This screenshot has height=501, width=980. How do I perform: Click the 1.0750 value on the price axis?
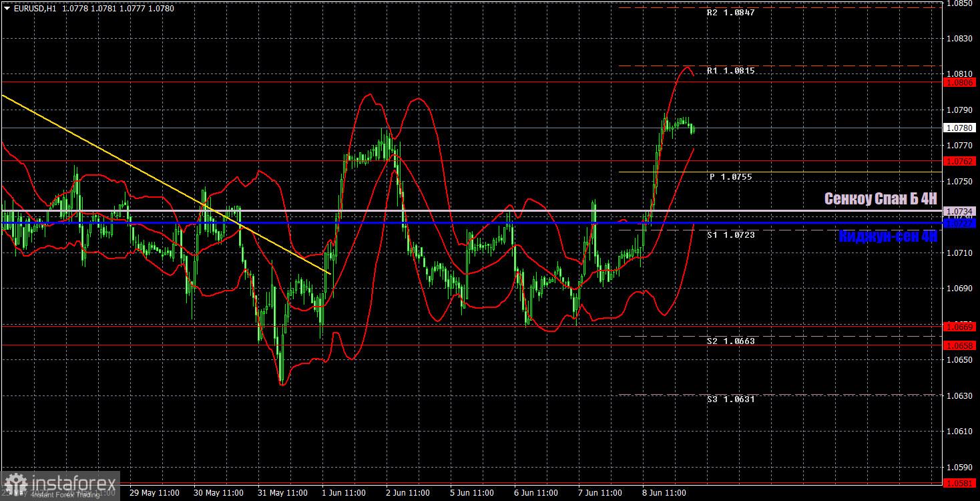point(961,182)
